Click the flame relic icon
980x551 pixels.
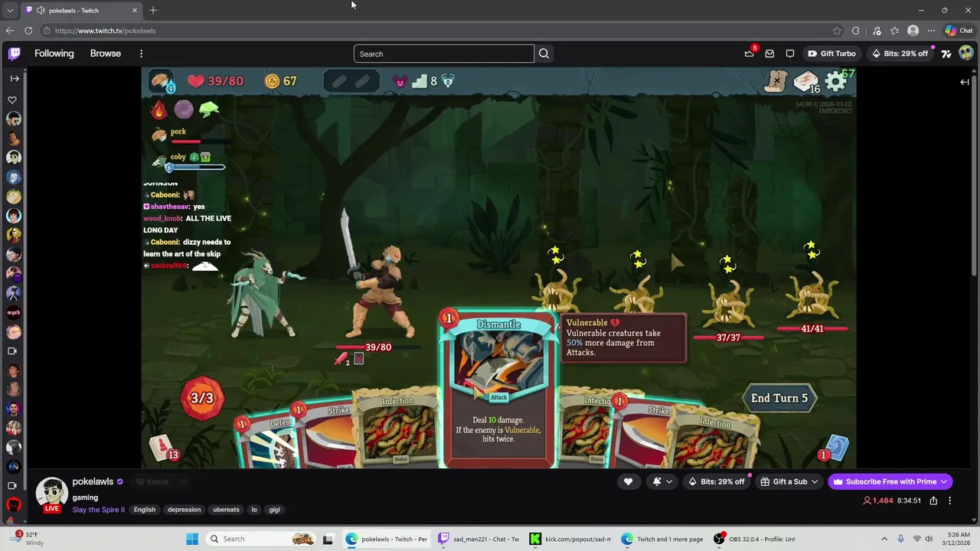(158, 109)
